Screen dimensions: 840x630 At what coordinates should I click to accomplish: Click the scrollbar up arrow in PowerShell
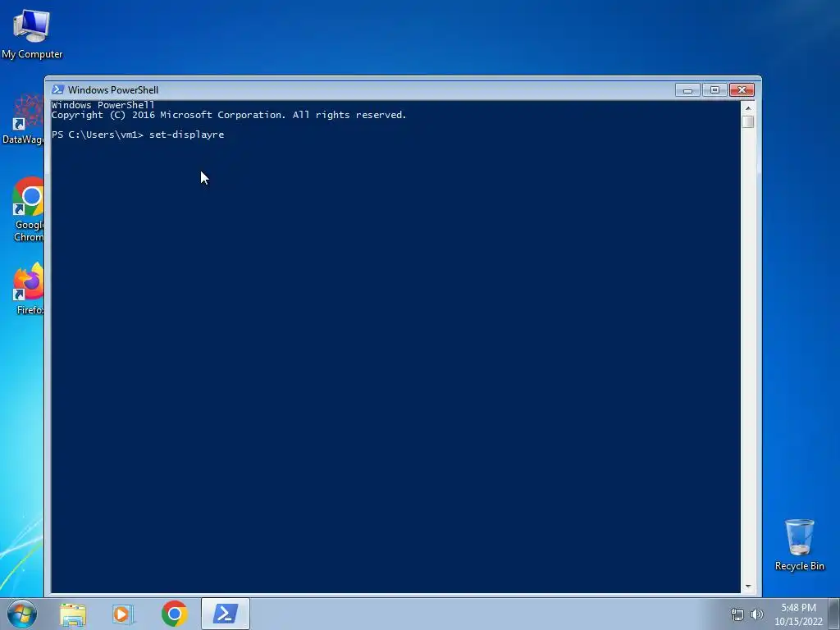click(x=748, y=107)
